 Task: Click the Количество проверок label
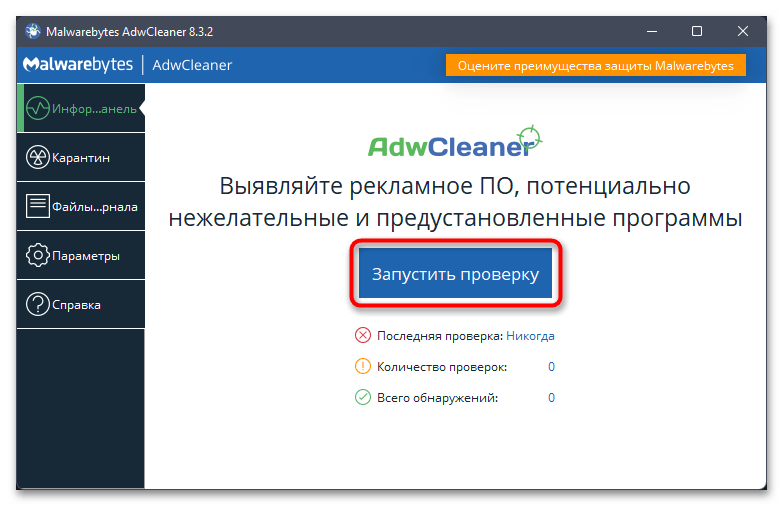[x=442, y=367]
